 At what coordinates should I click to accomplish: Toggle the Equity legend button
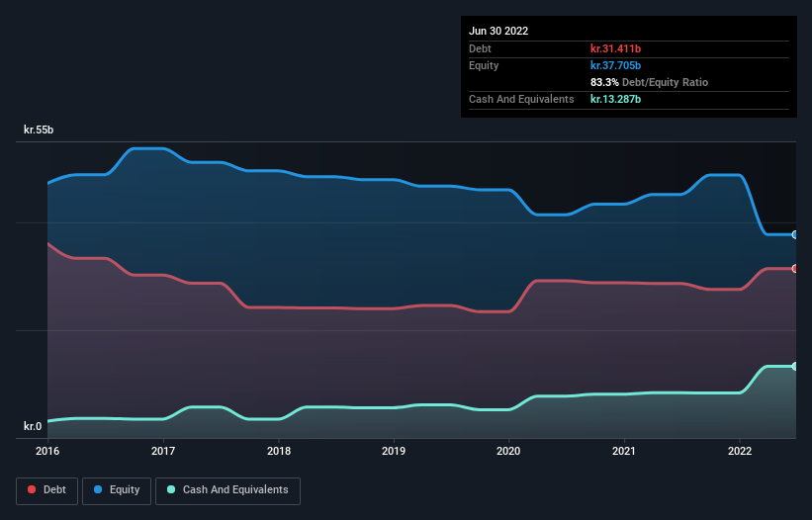click(x=117, y=490)
